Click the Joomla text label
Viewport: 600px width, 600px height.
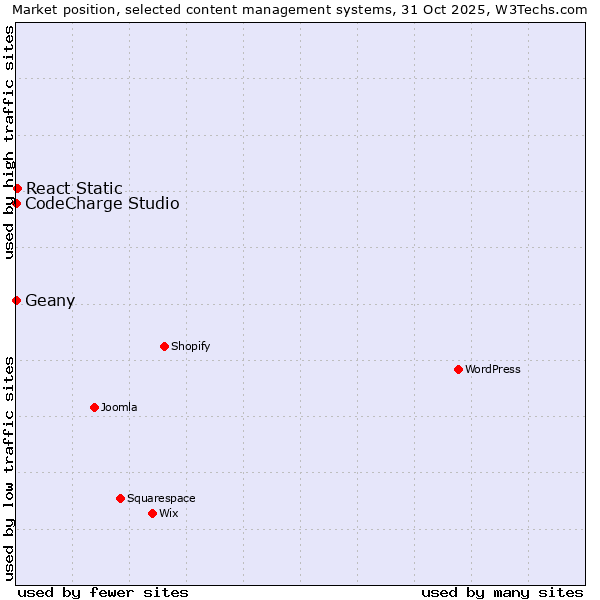[x=119, y=407]
